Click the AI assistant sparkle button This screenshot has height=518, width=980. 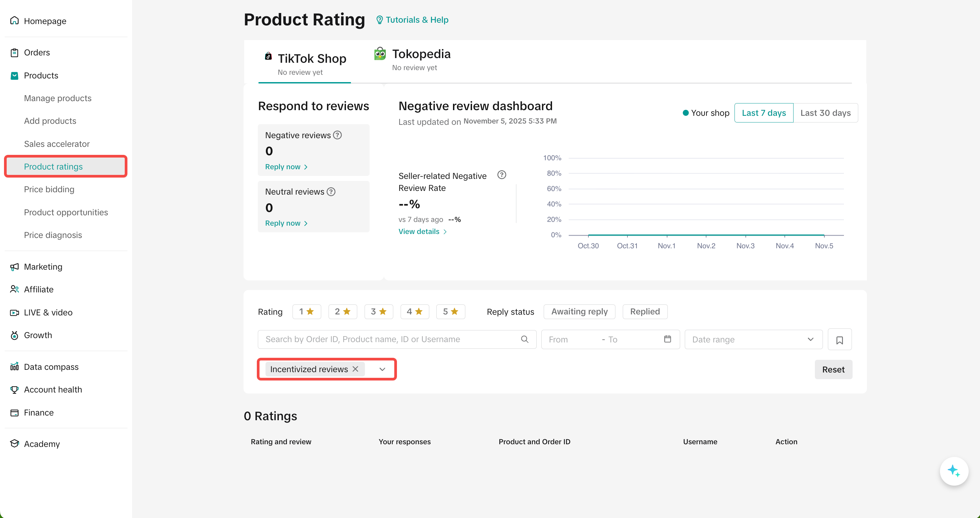click(954, 471)
